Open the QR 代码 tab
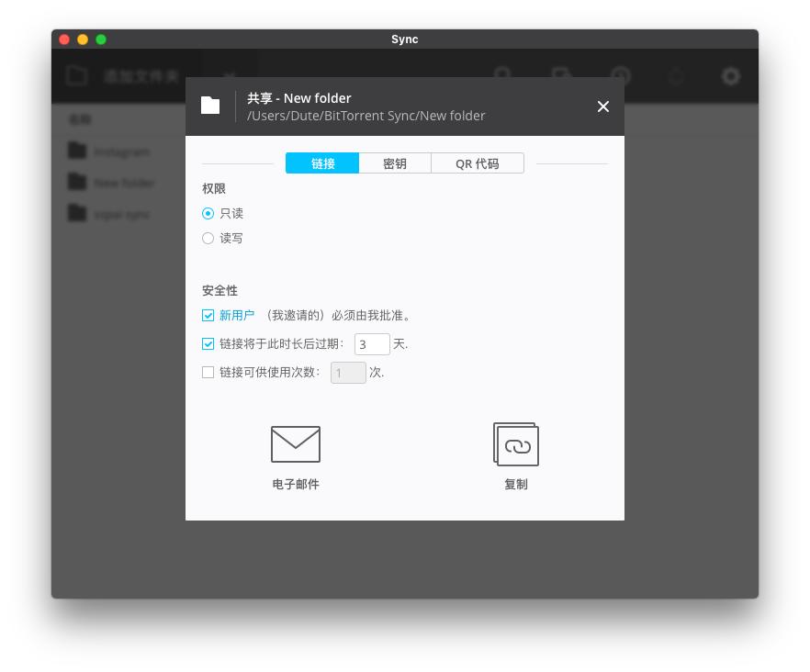This screenshot has height=672, width=810. tap(478, 162)
